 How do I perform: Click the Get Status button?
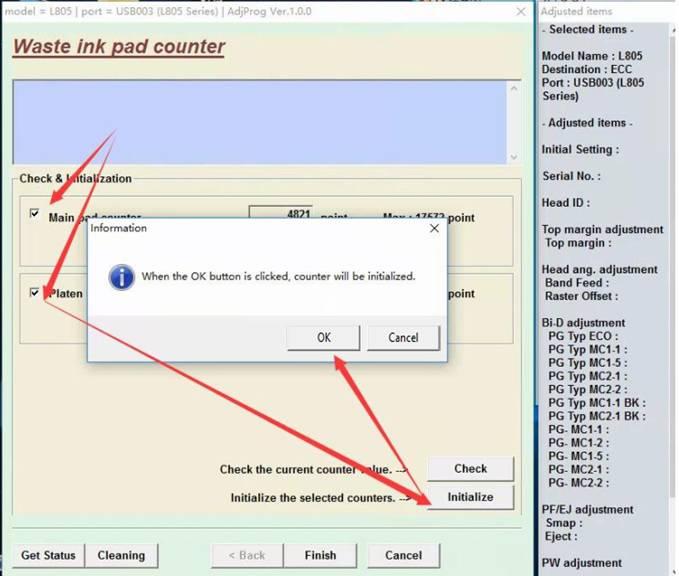(x=48, y=555)
